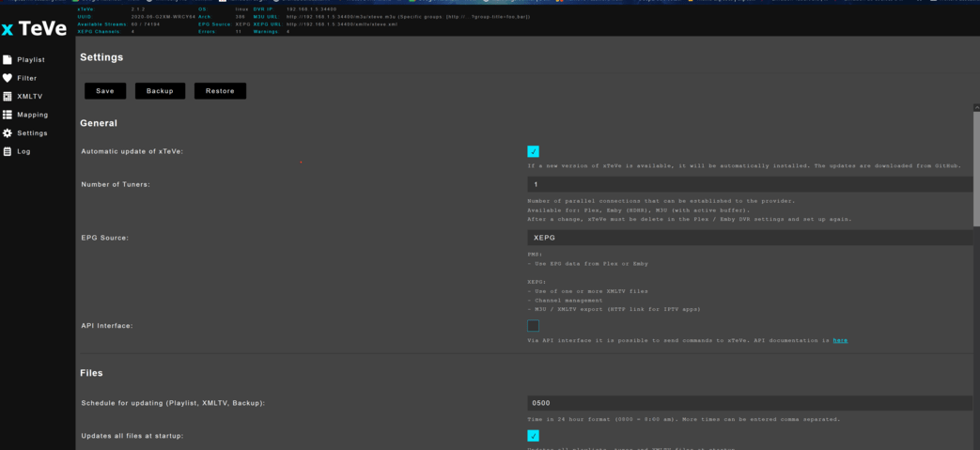
Task: Open the EPG Source dropdown
Action: (750, 238)
